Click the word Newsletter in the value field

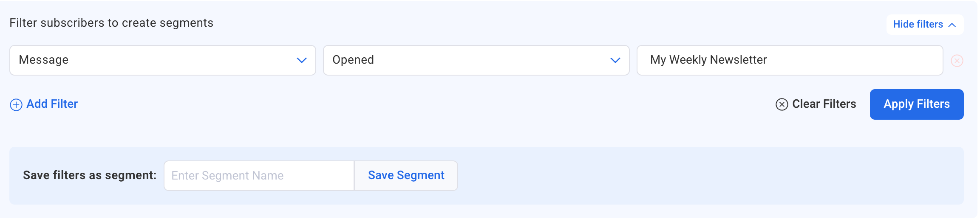coord(739,60)
